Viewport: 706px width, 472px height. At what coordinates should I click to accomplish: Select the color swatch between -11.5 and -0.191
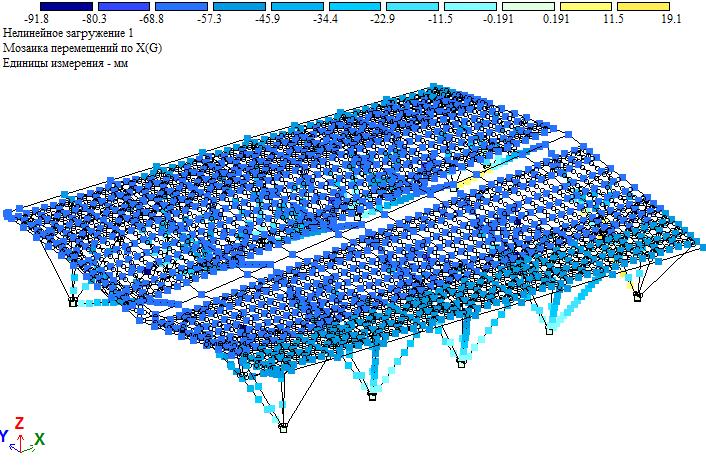pos(471,6)
